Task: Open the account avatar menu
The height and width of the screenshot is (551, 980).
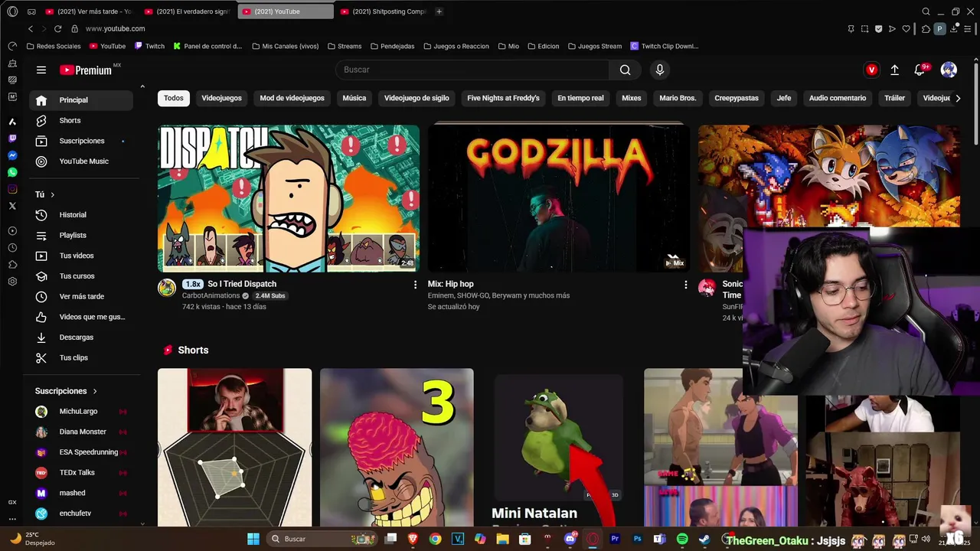Action: pos(949,70)
